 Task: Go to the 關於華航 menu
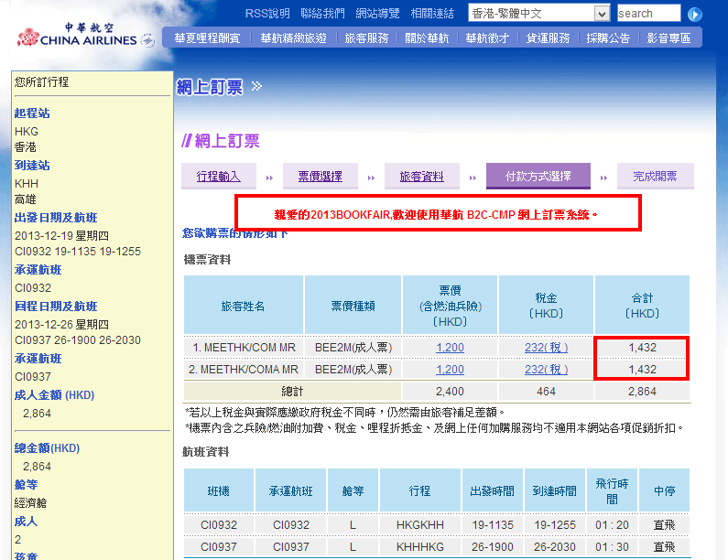click(427, 38)
